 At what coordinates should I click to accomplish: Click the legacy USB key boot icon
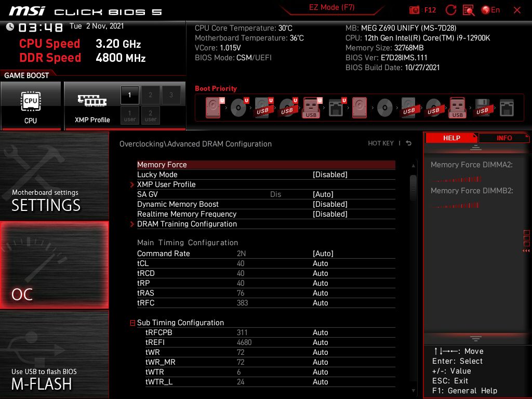(x=457, y=108)
